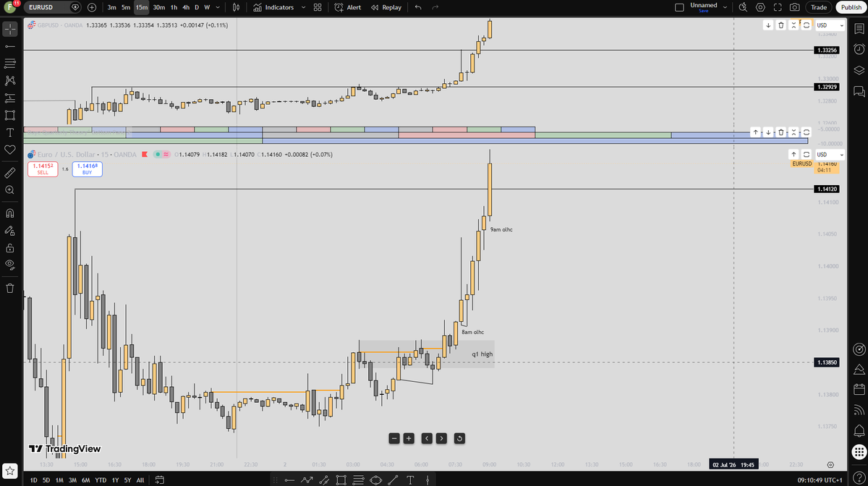Redo the last action

435,7
